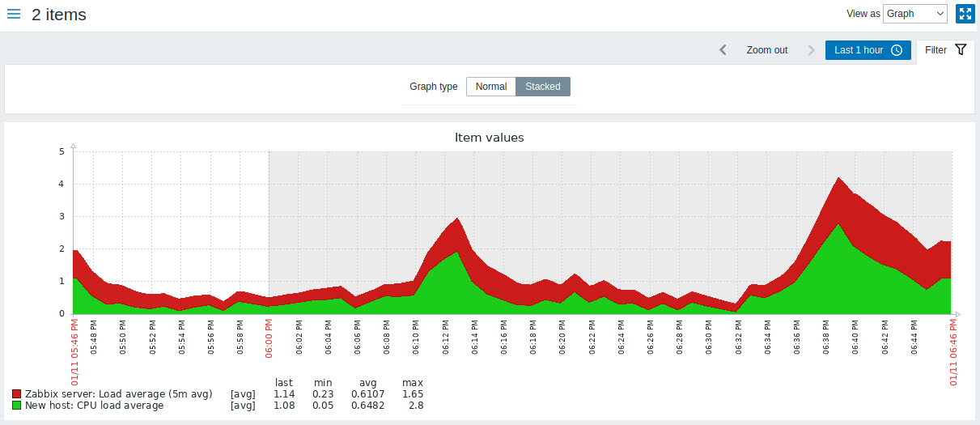The image size is (980, 425).
Task: Open the Filter tab
Action: pyautogui.click(x=944, y=50)
